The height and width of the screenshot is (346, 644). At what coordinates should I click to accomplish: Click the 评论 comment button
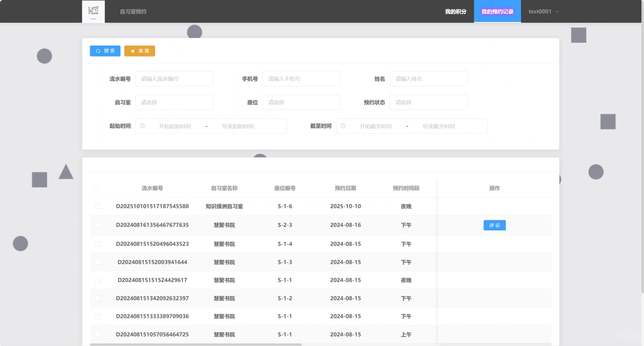[x=494, y=225]
